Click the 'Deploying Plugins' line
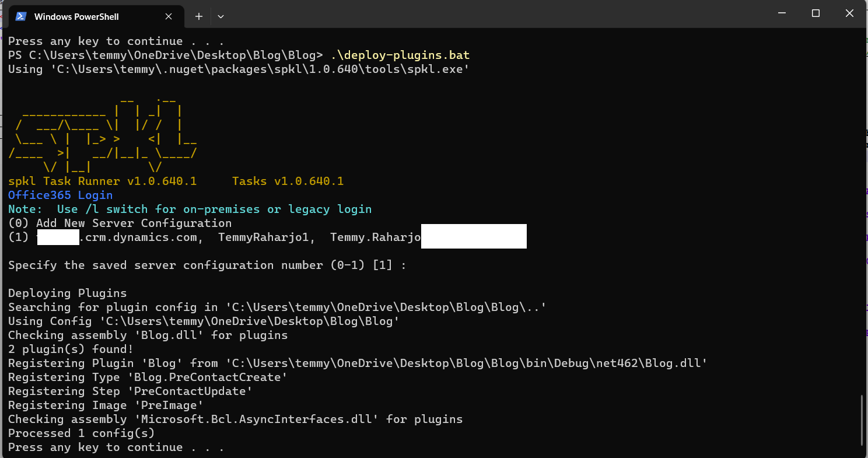The width and height of the screenshot is (868, 458). [67, 293]
